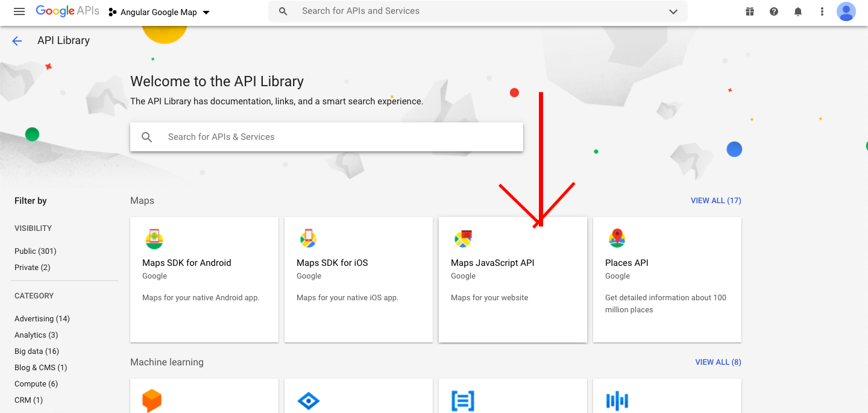The height and width of the screenshot is (413, 868).
Task: Click the Google APIs logo
Action: tap(68, 11)
